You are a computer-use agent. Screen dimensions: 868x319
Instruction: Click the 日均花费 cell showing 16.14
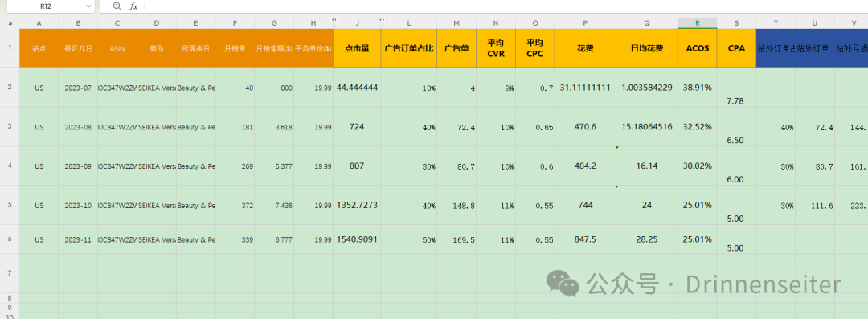click(x=646, y=166)
